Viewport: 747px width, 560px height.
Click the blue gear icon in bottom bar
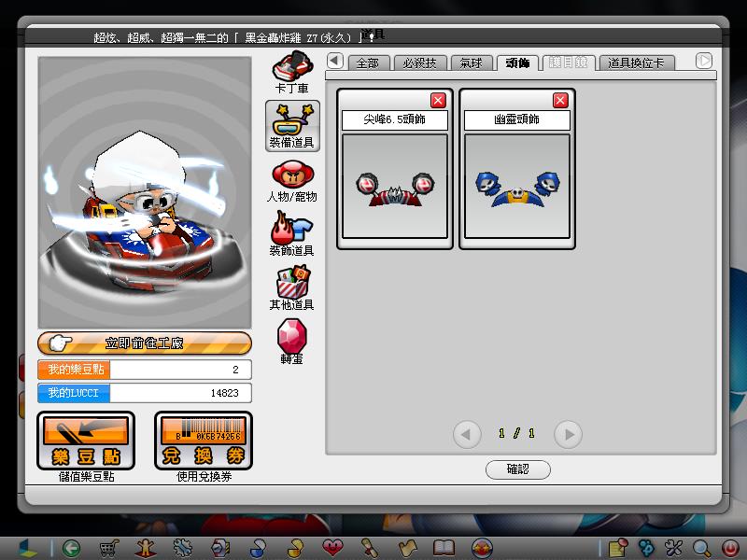tap(182, 548)
